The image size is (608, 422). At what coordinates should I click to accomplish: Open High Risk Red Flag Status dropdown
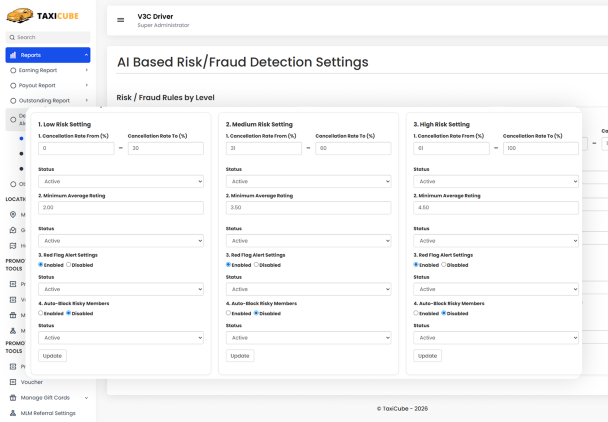click(x=495, y=289)
